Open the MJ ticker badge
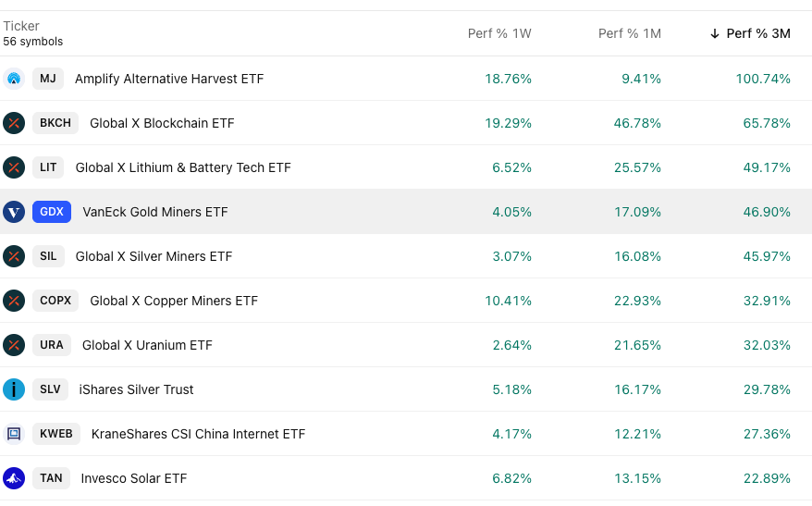 (48, 79)
